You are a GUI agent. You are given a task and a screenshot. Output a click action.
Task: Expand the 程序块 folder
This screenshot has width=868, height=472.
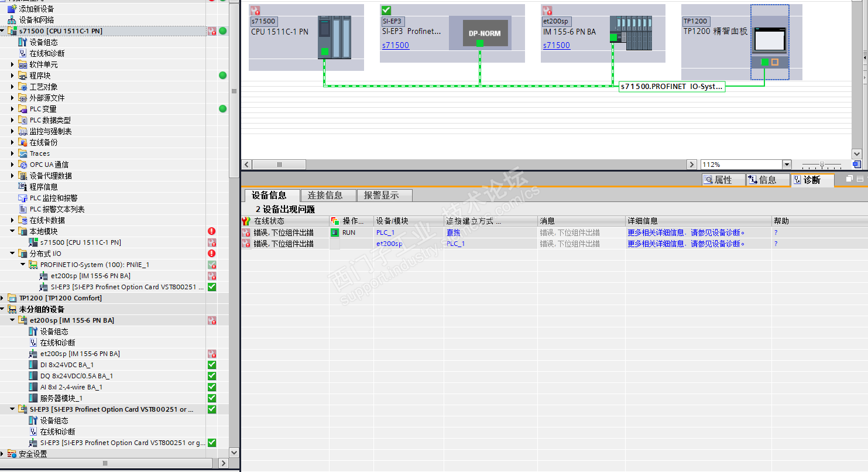coord(13,76)
